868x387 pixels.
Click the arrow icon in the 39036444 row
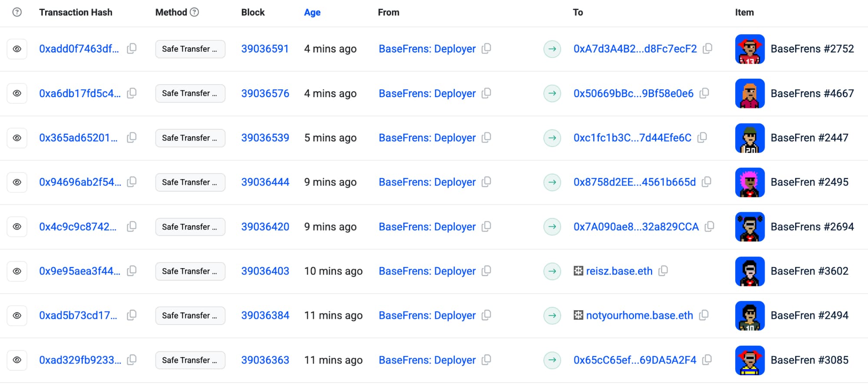(552, 182)
